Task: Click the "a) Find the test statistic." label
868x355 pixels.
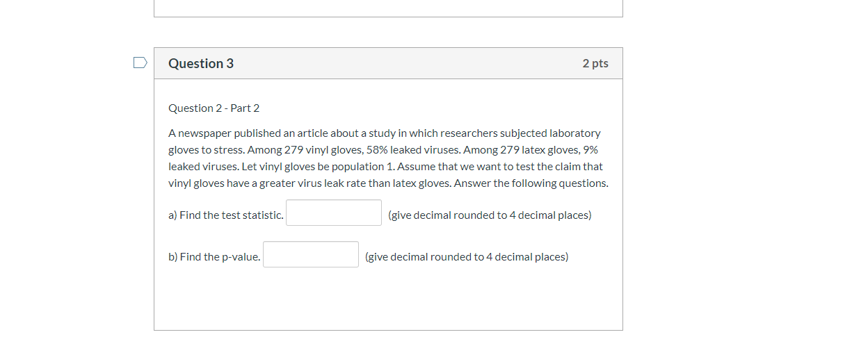Action: point(226,215)
